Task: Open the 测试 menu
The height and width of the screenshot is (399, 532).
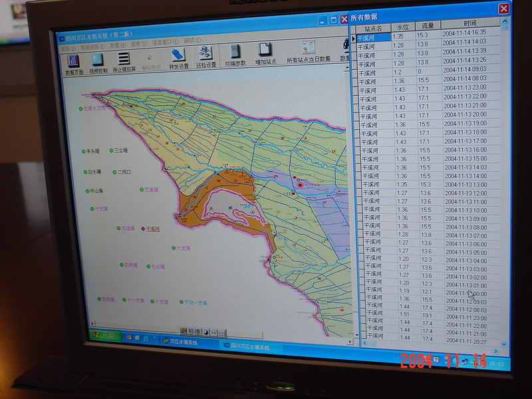Action: [192, 41]
